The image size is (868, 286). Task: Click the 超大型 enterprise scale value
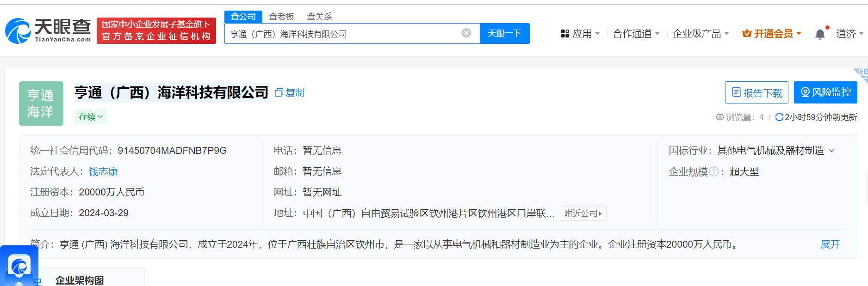744,172
